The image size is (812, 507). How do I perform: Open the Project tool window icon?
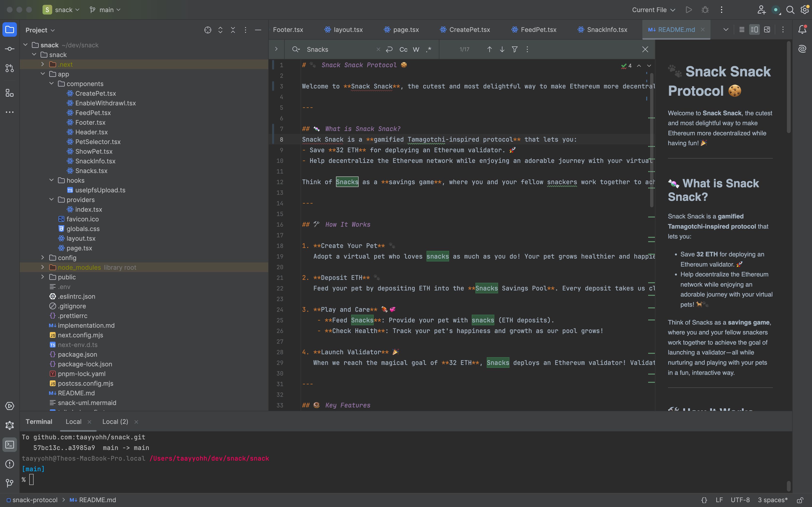tap(9, 30)
